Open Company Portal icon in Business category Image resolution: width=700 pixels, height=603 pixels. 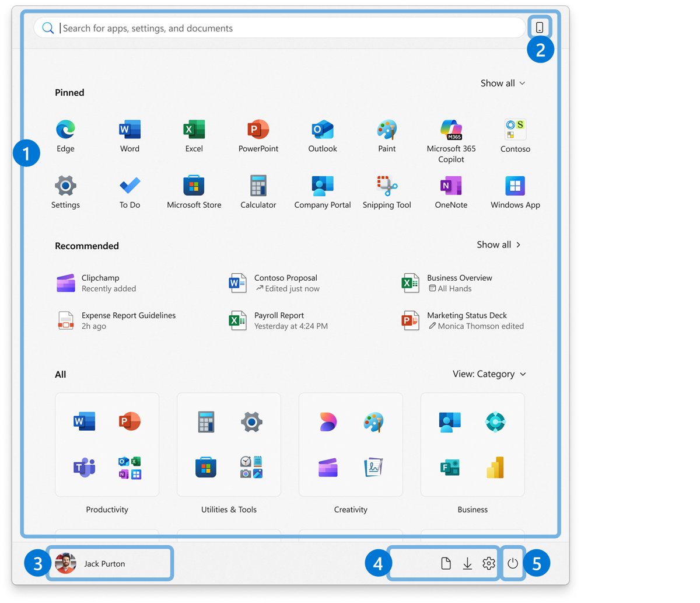pos(450,421)
